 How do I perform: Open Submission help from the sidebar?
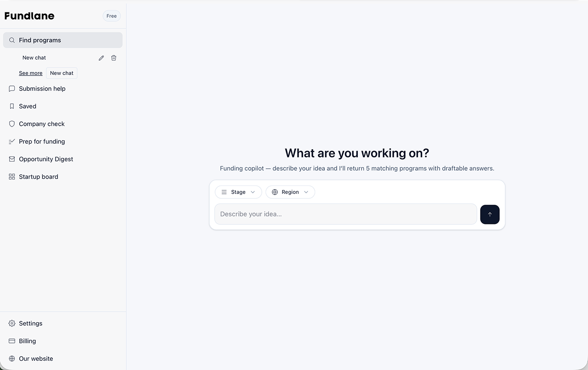point(41,89)
